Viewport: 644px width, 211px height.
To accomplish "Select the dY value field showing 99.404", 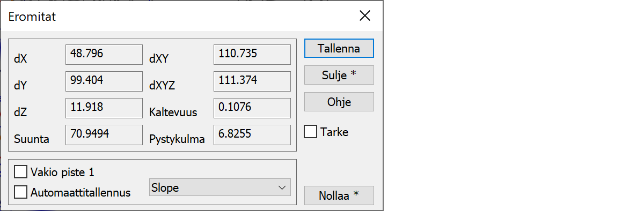I will [104, 81].
